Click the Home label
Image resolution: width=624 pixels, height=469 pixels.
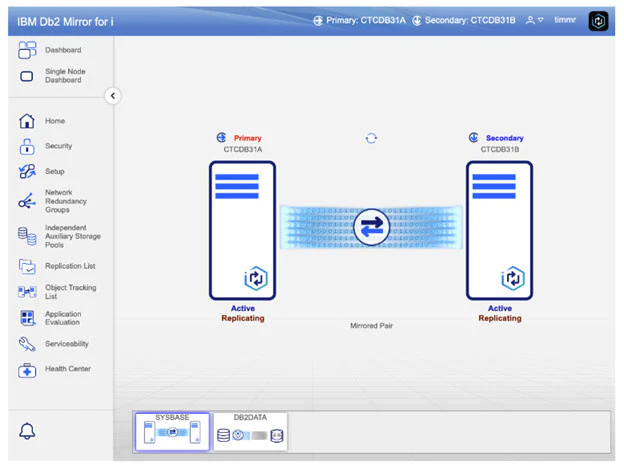coord(55,121)
